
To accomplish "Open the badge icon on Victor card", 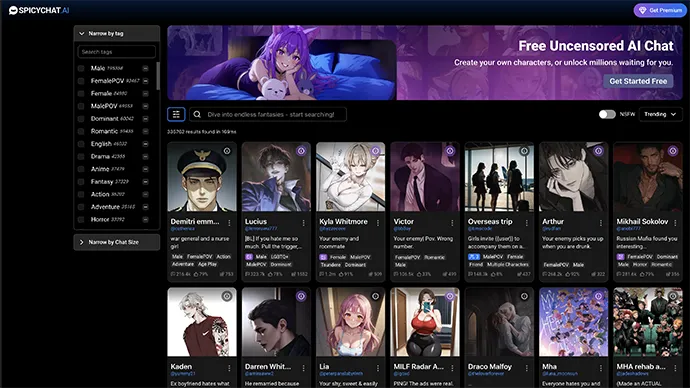I will 450,151.
